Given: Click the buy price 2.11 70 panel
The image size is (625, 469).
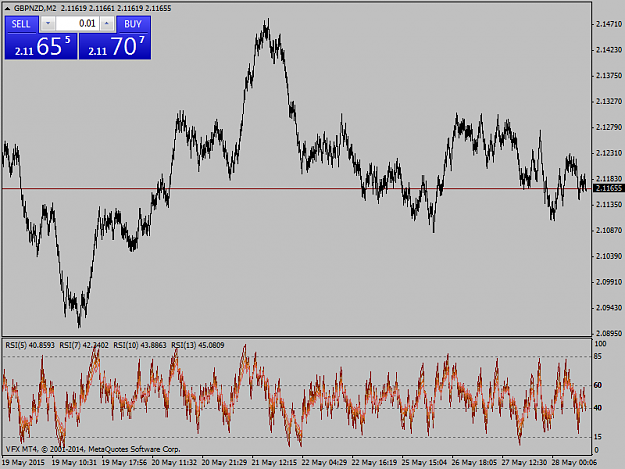Looking at the screenshot, I should tap(115, 46).
